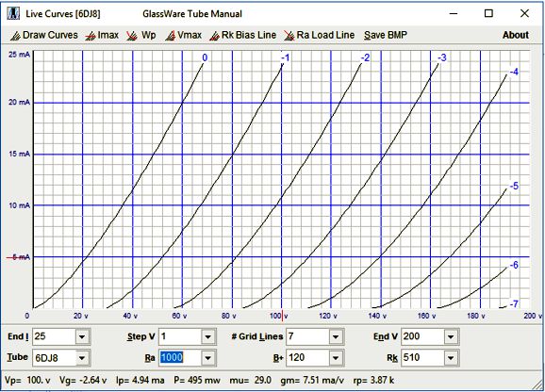Toggle the Imax limit line icon

pos(91,36)
